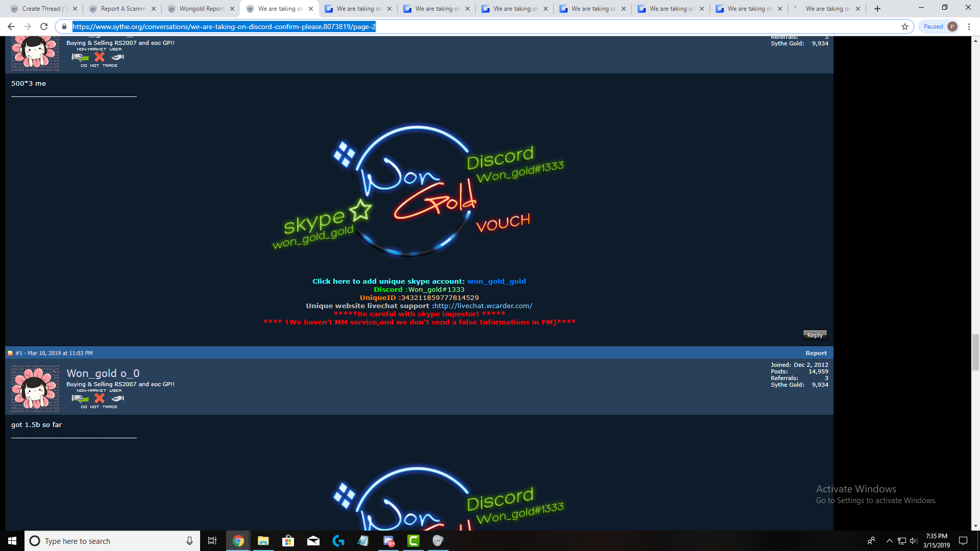This screenshot has height=551, width=980.
Task: Close the Report A Scammer tab
Action: [154, 9]
